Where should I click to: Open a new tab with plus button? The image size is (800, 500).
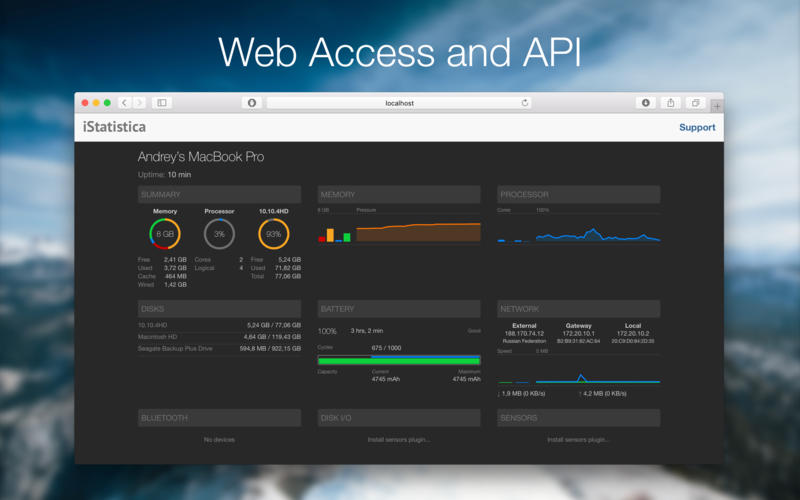pos(716,106)
